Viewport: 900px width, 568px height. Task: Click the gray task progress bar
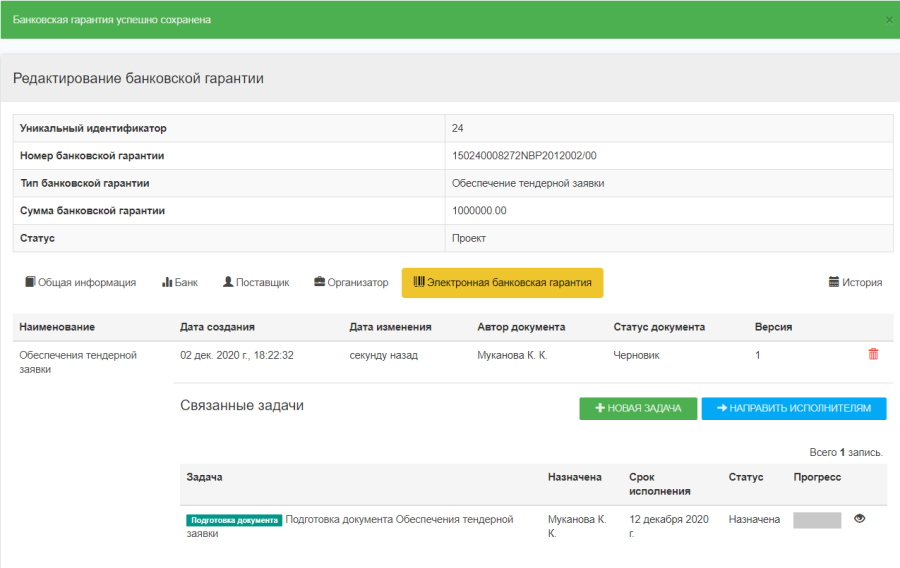tap(817, 520)
